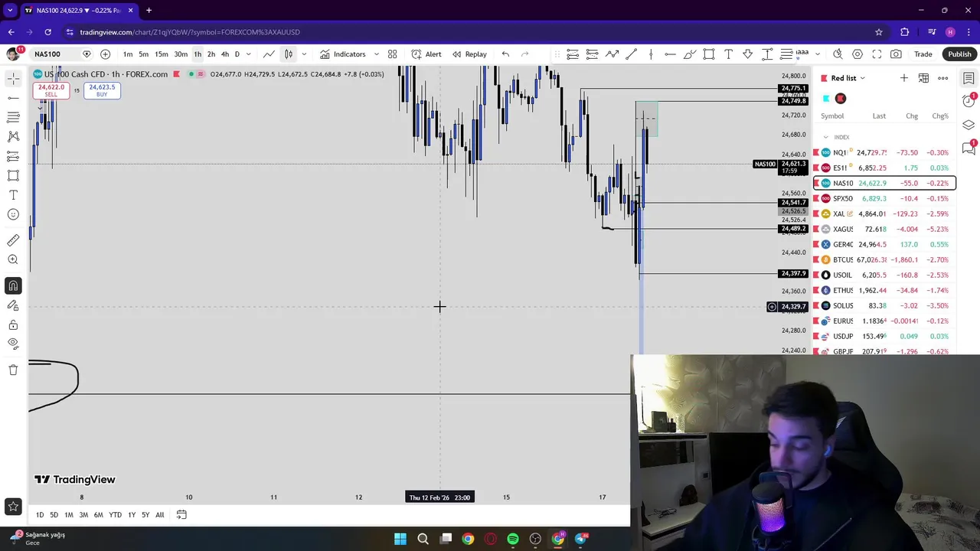The width and height of the screenshot is (980, 551).
Task: Set date range to 1D
Action: (40, 515)
